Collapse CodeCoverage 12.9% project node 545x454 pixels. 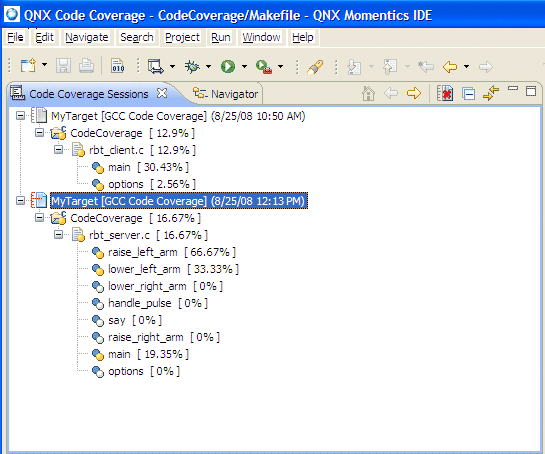pos(40,132)
